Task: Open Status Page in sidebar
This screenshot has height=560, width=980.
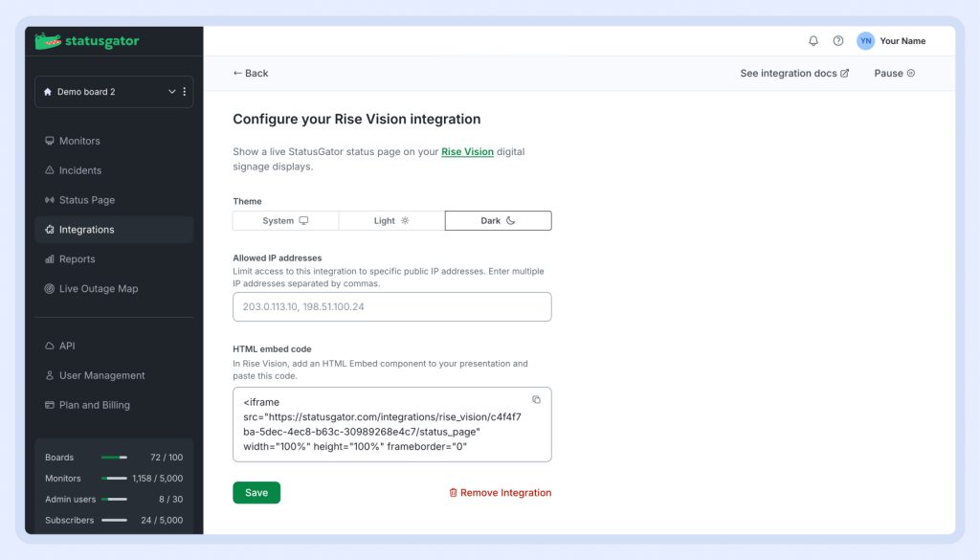Action: [114, 200]
